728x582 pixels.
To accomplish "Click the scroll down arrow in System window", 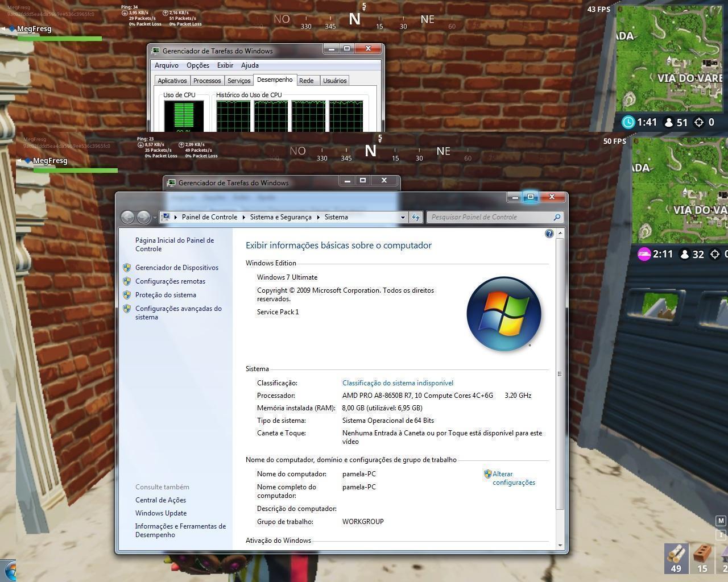I will pos(560,545).
